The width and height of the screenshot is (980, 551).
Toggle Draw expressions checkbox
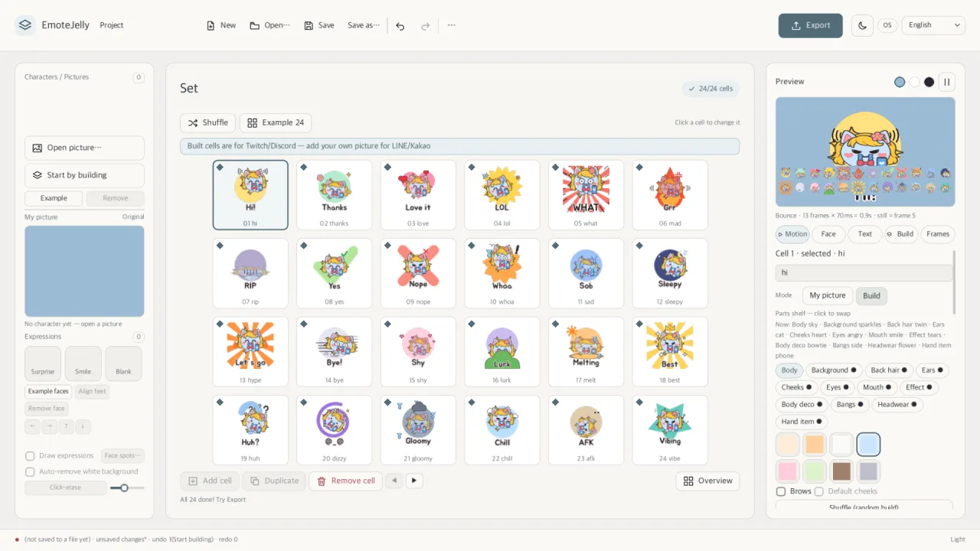pyautogui.click(x=30, y=456)
